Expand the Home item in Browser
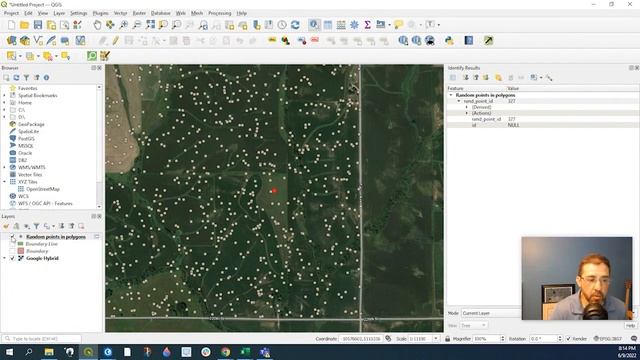640x360 pixels. (x=4, y=103)
